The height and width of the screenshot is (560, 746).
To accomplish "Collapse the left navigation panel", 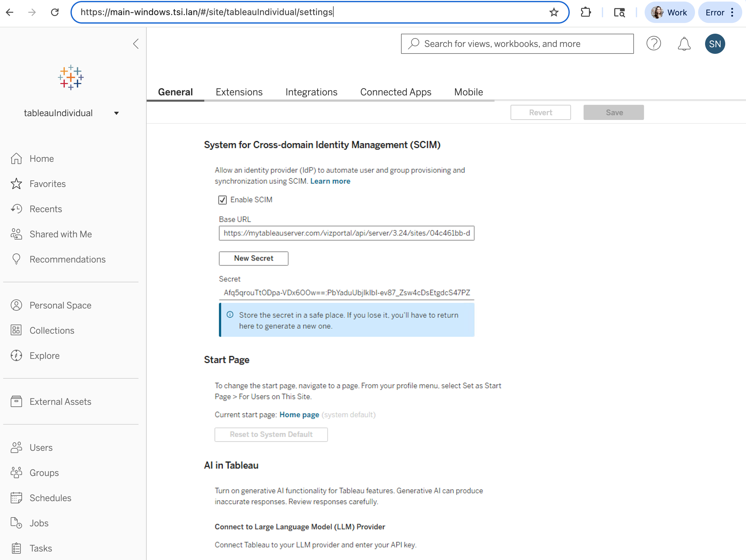I will (x=136, y=44).
